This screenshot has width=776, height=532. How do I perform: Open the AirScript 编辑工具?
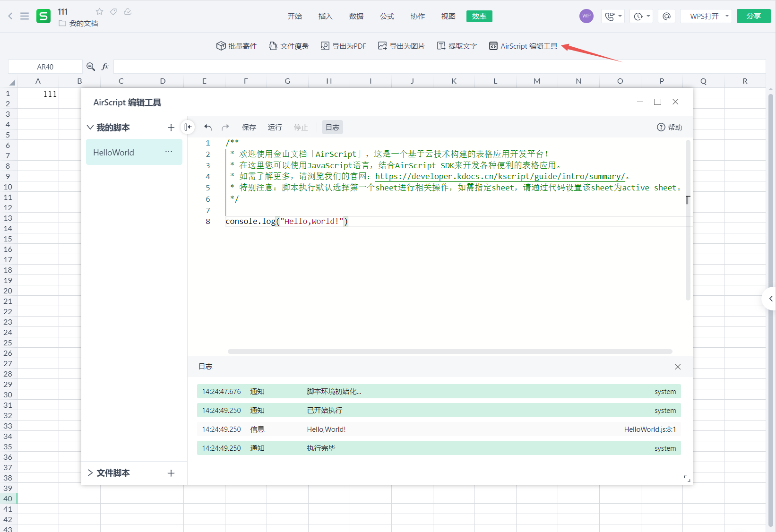pyautogui.click(x=523, y=46)
